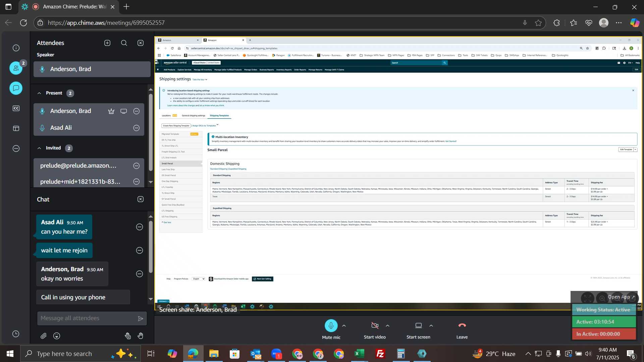Image resolution: width=644 pixels, height=362 pixels.
Task: Click the address bar URL
Action: point(106,23)
